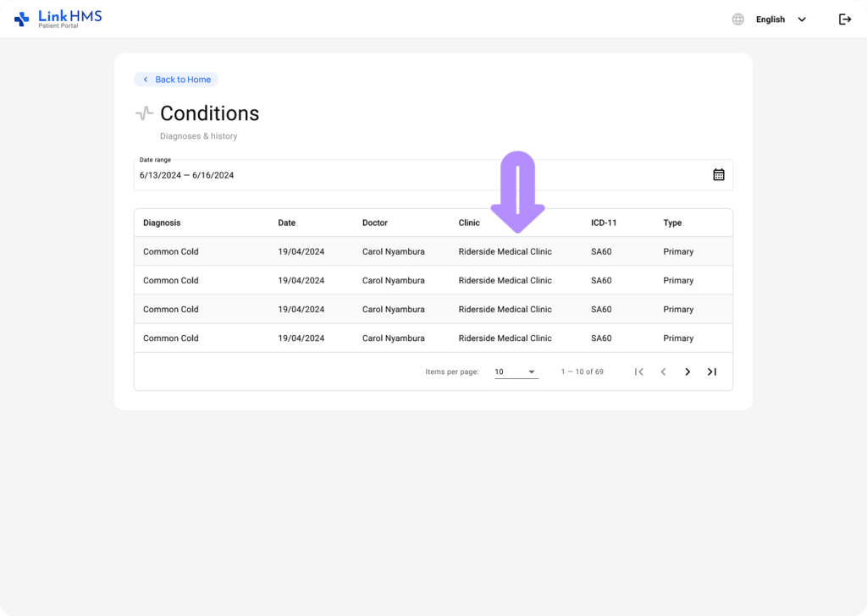Viewport: 867px width, 616px height.
Task: Open the Items per page dropdown
Action: pyautogui.click(x=516, y=371)
